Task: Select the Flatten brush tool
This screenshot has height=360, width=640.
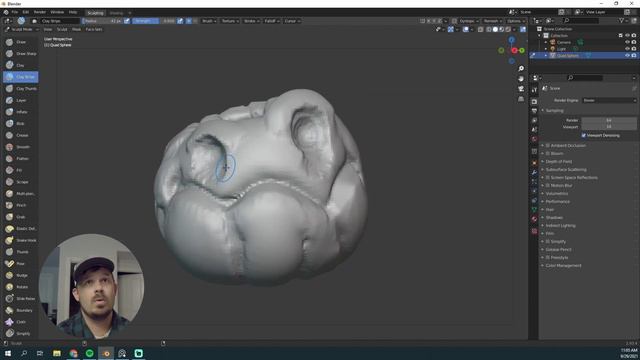Action: pyautogui.click(x=20, y=158)
